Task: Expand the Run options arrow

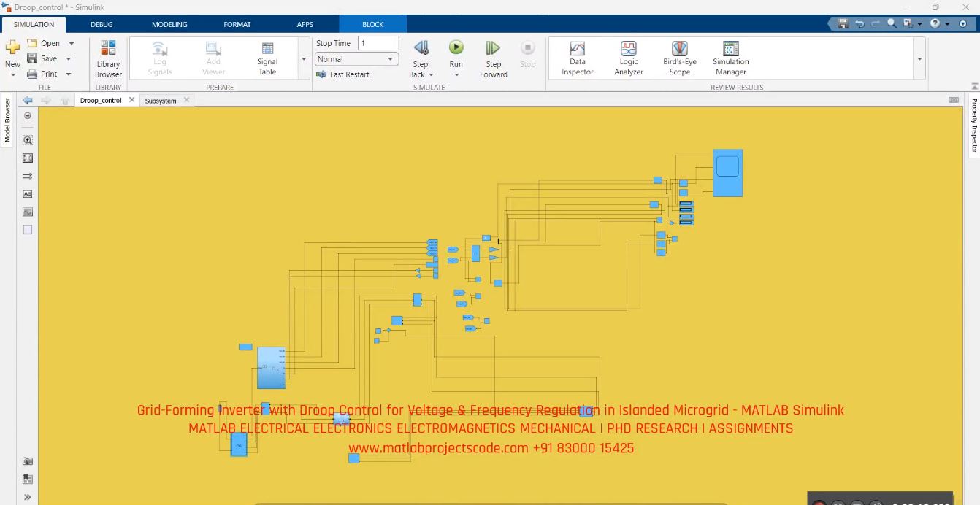Action: (456, 74)
